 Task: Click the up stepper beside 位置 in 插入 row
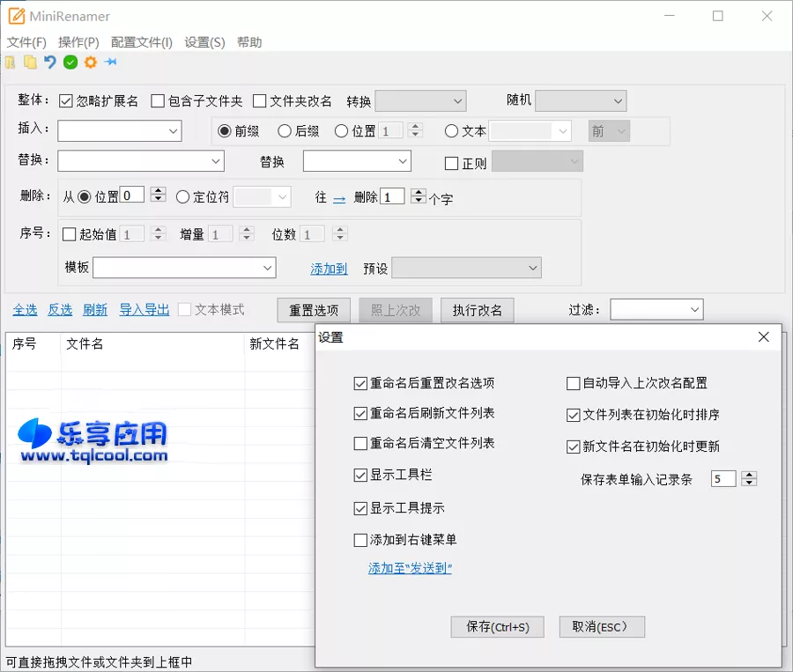pyautogui.click(x=413, y=127)
